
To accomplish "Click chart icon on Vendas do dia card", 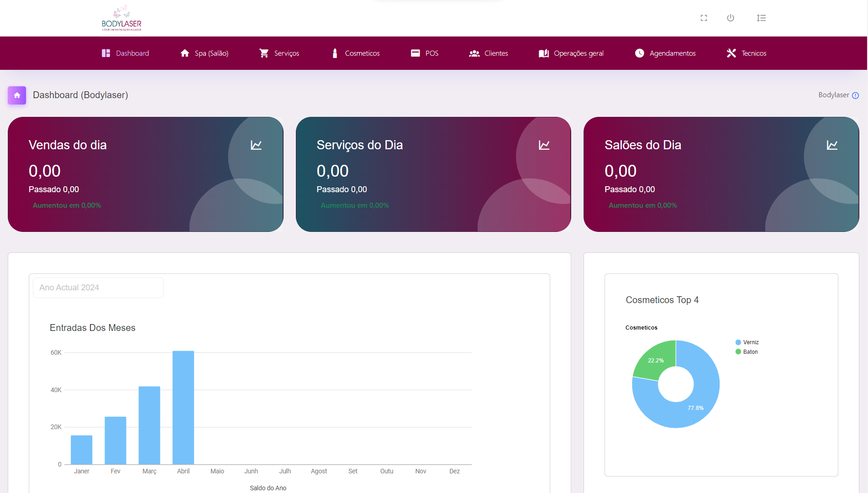I will point(256,145).
